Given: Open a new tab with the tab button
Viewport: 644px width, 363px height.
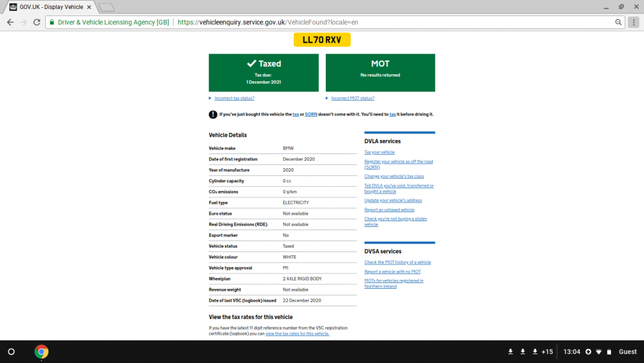Looking at the screenshot, I should click(x=106, y=7).
